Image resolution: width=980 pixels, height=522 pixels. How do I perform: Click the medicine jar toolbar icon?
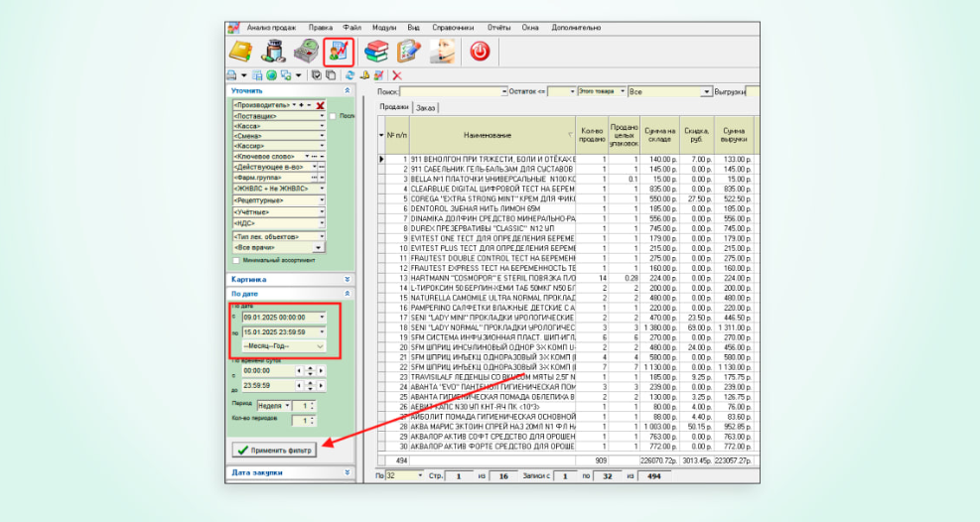click(x=274, y=52)
